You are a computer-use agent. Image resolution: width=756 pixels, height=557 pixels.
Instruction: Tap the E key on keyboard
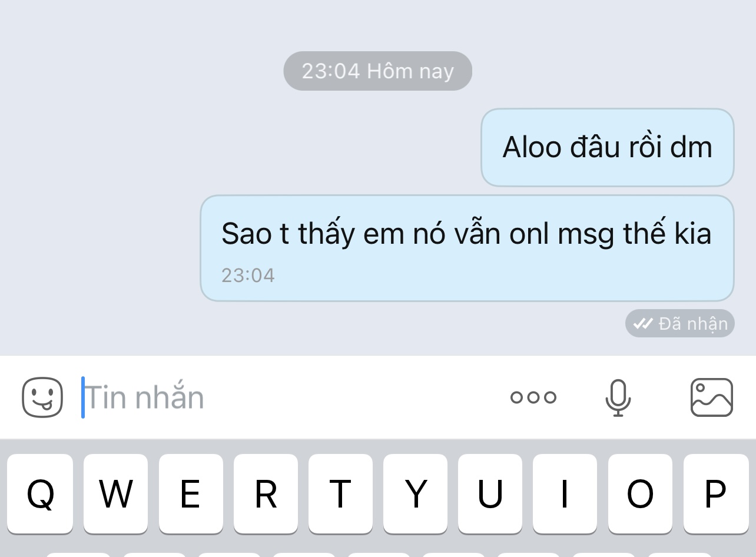tap(190, 493)
